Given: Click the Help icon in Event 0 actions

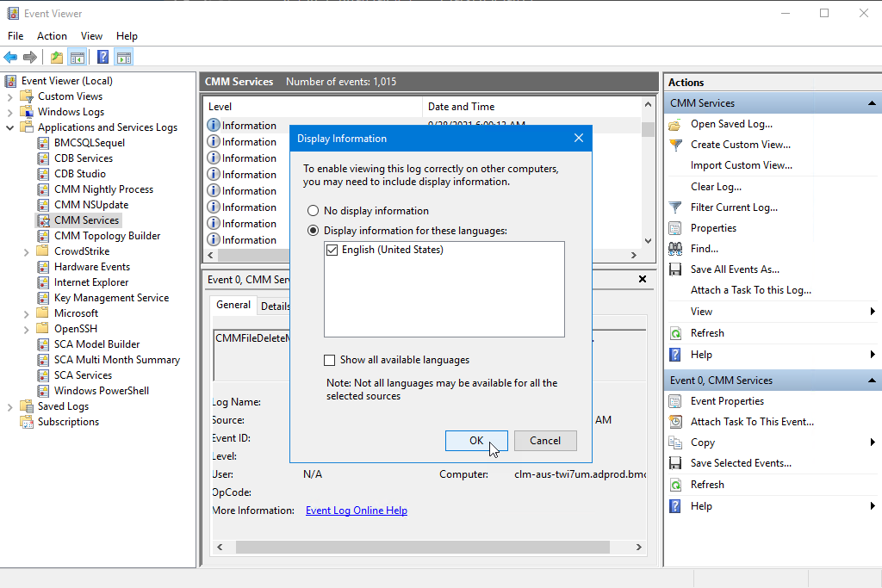Looking at the screenshot, I should (675, 506).
